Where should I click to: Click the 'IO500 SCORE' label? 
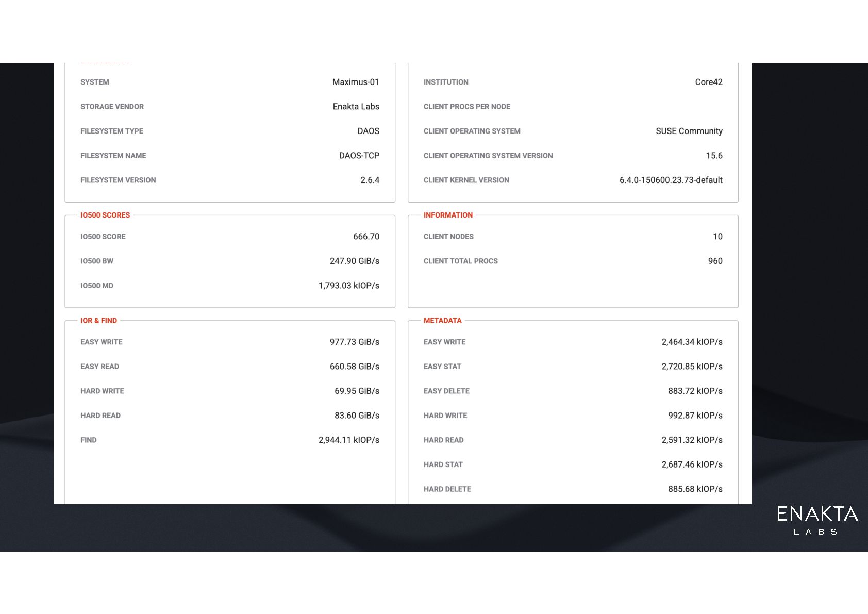pyautogui.click(x=103, y=237)
